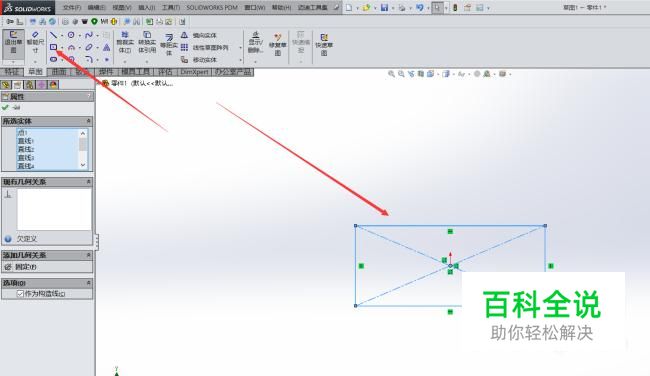Click the Exit Sketch (退出草图) button
This screenshot has width=650, height=376.
pos(13,44)
